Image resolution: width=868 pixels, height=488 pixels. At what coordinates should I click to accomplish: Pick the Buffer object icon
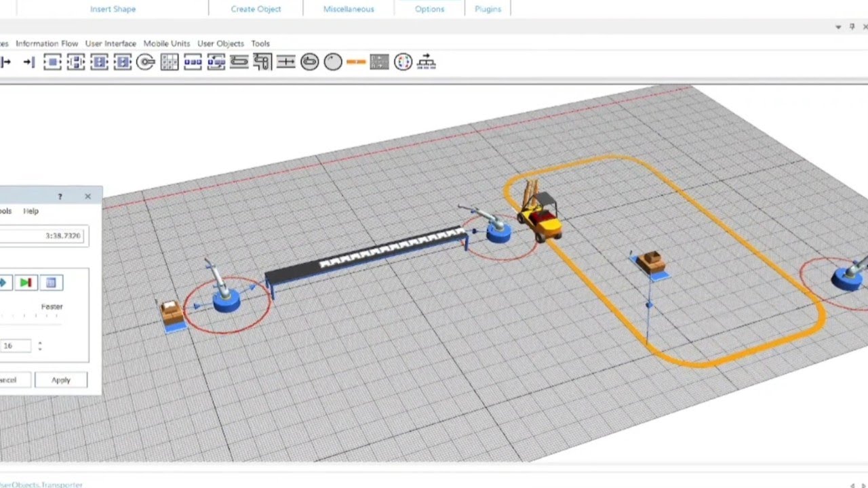193,62
